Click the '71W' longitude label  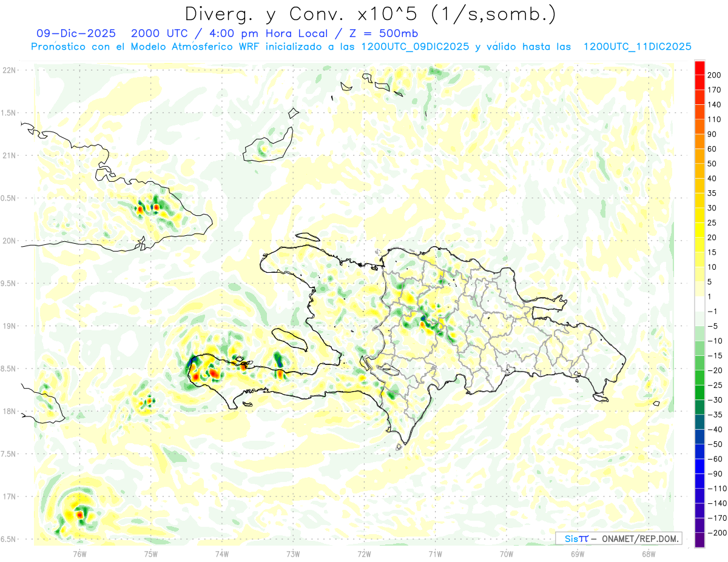[x=435, y=554]
